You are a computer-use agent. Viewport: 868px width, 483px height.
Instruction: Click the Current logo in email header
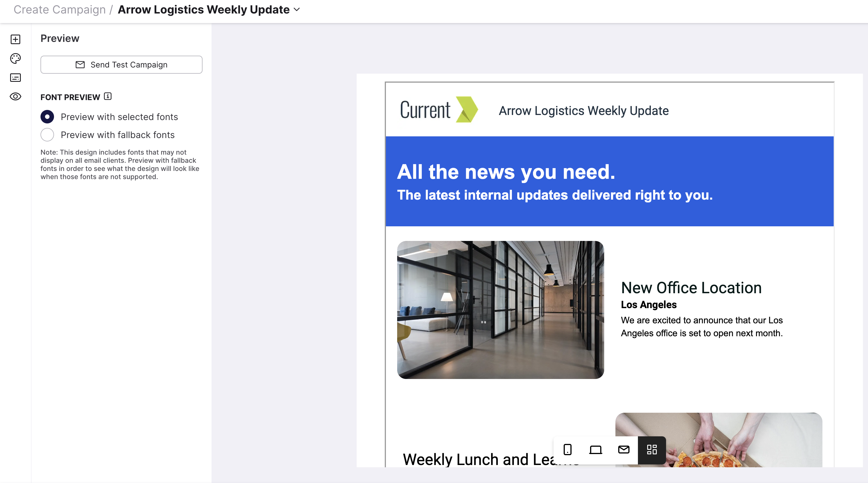(439, 110)
